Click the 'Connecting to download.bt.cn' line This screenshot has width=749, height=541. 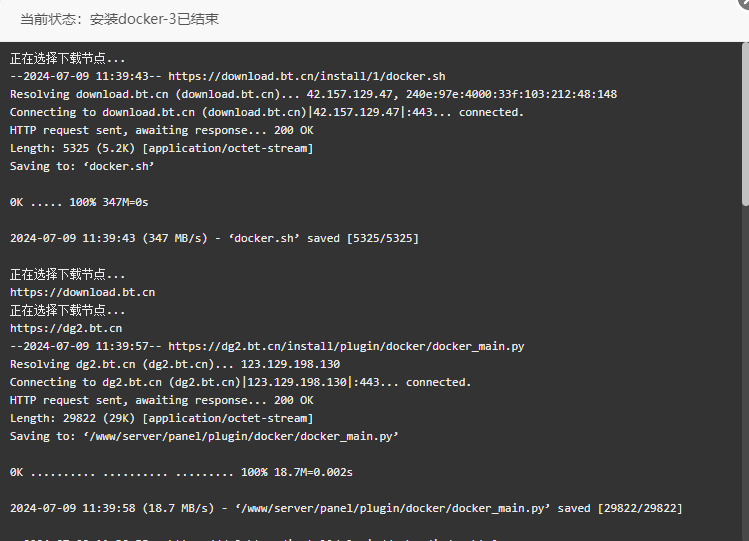(267, 112)
